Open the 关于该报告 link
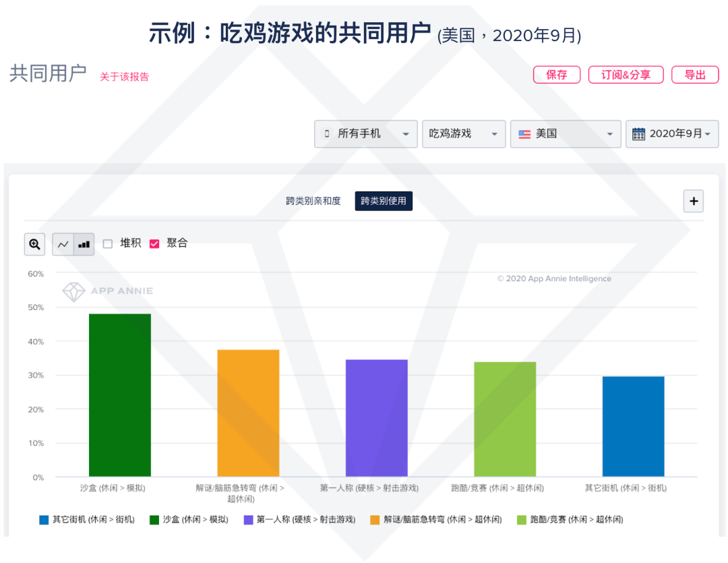This screenshot has height=563, width=728. pyautogui.click(x=125, y=77)
